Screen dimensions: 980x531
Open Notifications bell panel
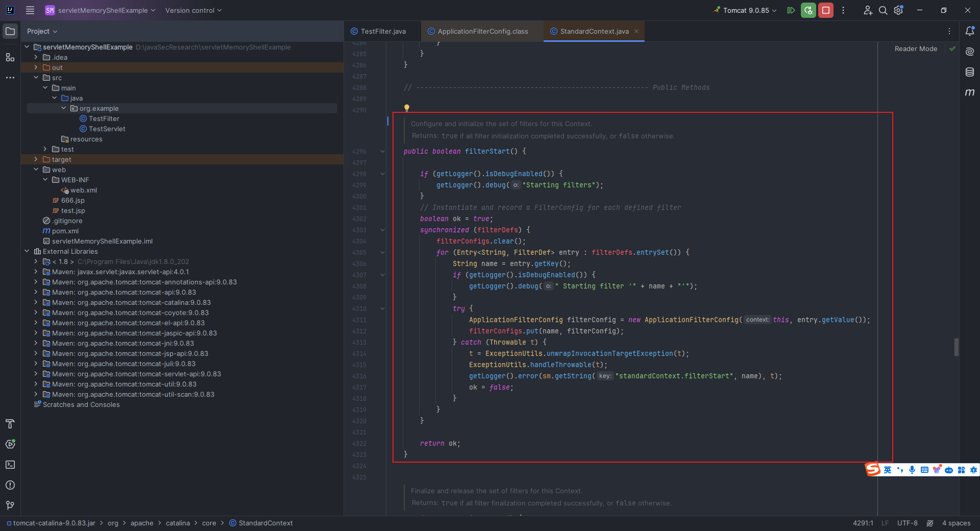tap(970, 31)
